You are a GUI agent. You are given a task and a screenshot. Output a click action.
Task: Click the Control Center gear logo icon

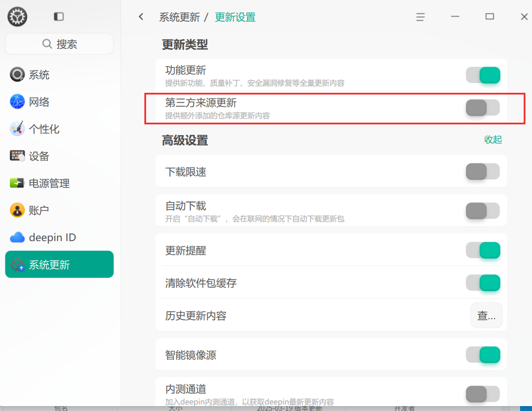17,17
